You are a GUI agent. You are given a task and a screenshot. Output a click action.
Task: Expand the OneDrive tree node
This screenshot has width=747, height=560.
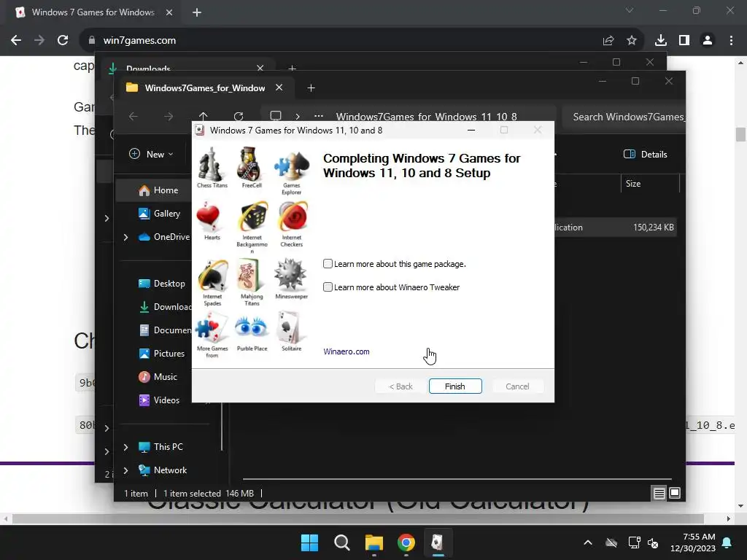tap(125, 237)
